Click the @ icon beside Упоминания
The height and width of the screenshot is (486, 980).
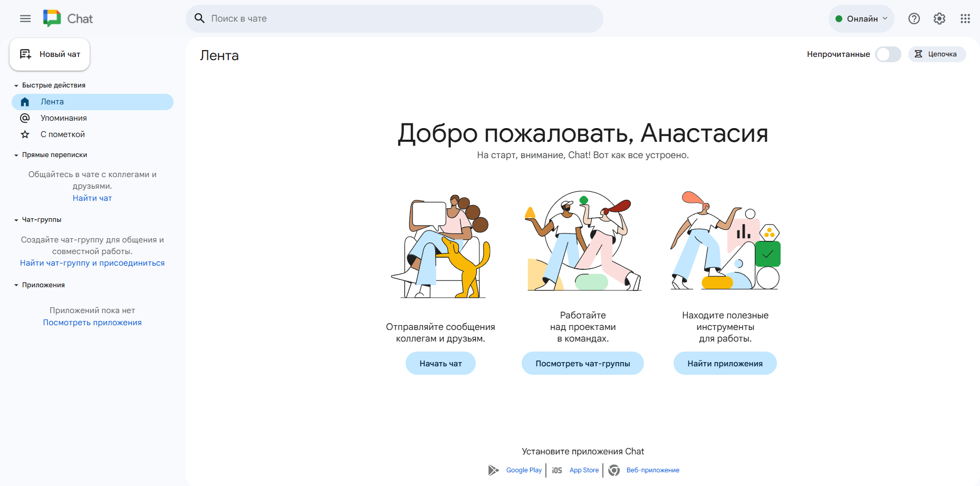point(25,118)
